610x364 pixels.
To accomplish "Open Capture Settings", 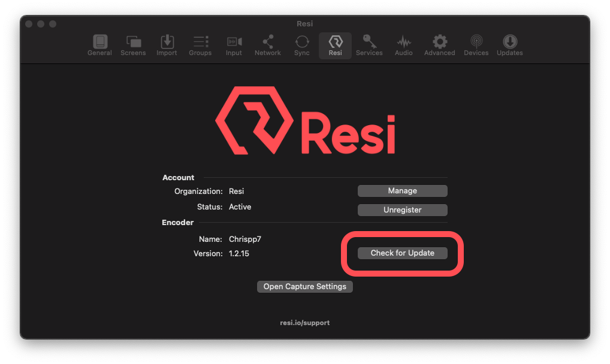I will coord(304,286).
